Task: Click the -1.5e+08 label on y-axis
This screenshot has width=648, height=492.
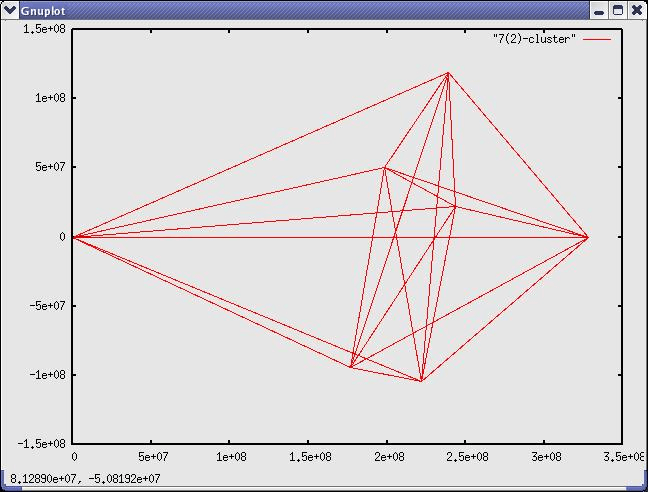Action: tap(42, 443)
